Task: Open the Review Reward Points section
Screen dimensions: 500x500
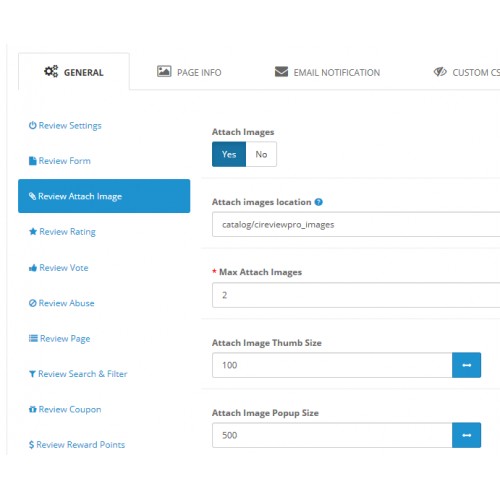Action: [x=77, y=445]
